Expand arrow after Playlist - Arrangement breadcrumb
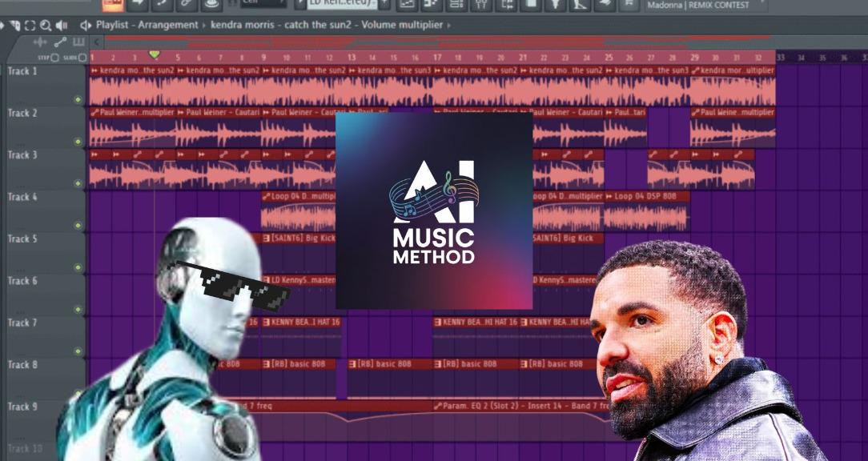The image size is (868, 461). [x=203, y=26]
